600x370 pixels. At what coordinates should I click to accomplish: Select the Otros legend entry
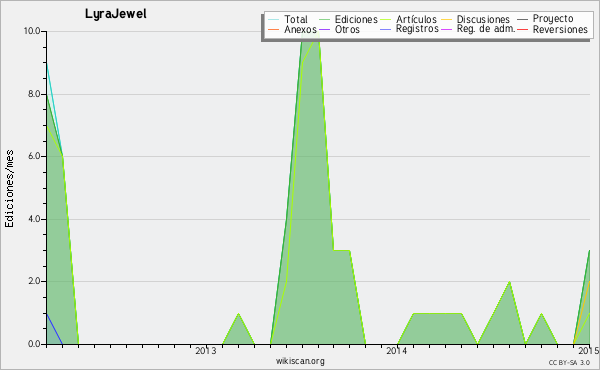coord(347,29)
